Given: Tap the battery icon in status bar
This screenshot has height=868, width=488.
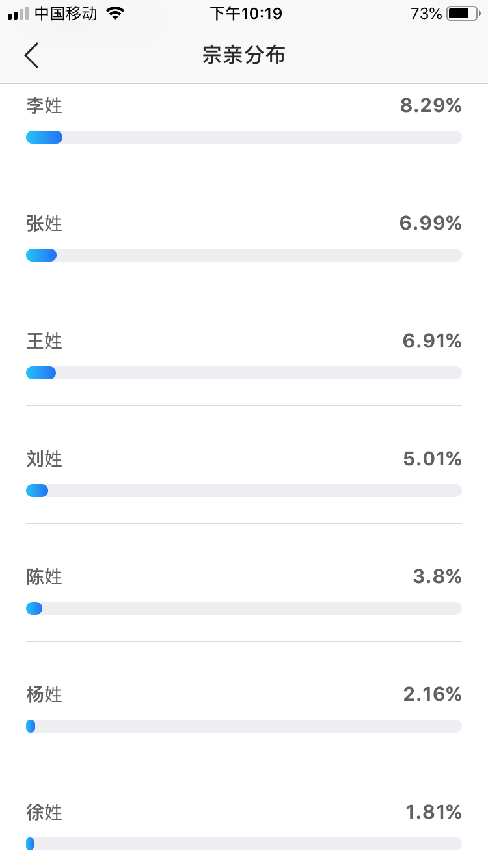Looking at the screenshot, I should (x=462, y=14).
